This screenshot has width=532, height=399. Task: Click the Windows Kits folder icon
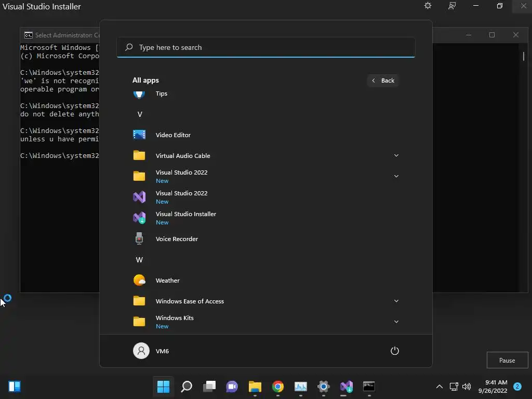pyautogui.click(x=139, y=322)
